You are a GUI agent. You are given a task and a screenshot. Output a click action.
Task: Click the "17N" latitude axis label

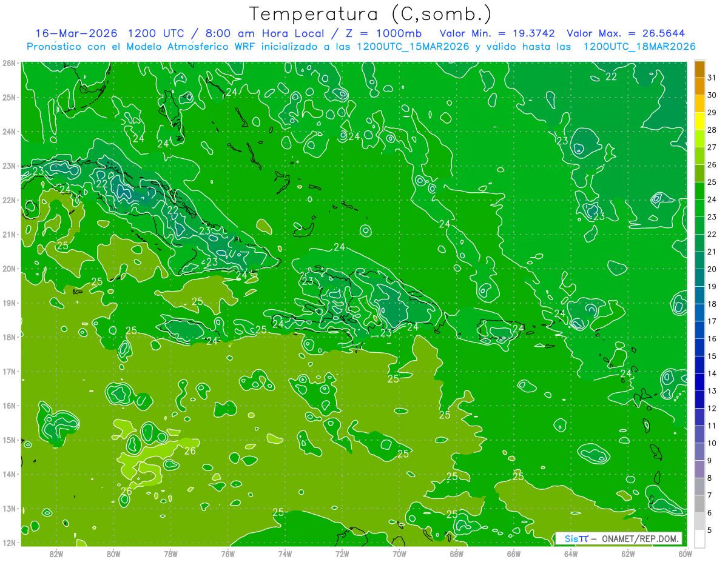tap(8, 372)
